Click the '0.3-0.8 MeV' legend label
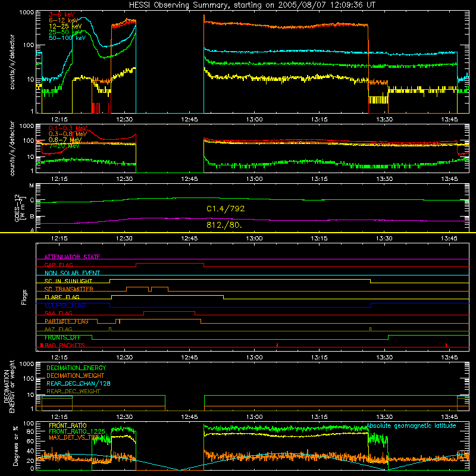The height and width of the screenshot is (476, 476). pyautogui.click(x=68, y=134)
